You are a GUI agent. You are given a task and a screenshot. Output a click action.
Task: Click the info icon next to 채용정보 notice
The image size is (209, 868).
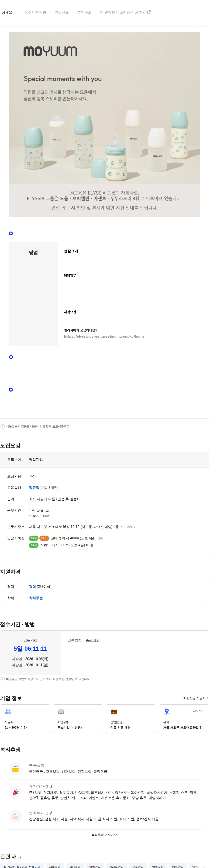click(3, 426)
